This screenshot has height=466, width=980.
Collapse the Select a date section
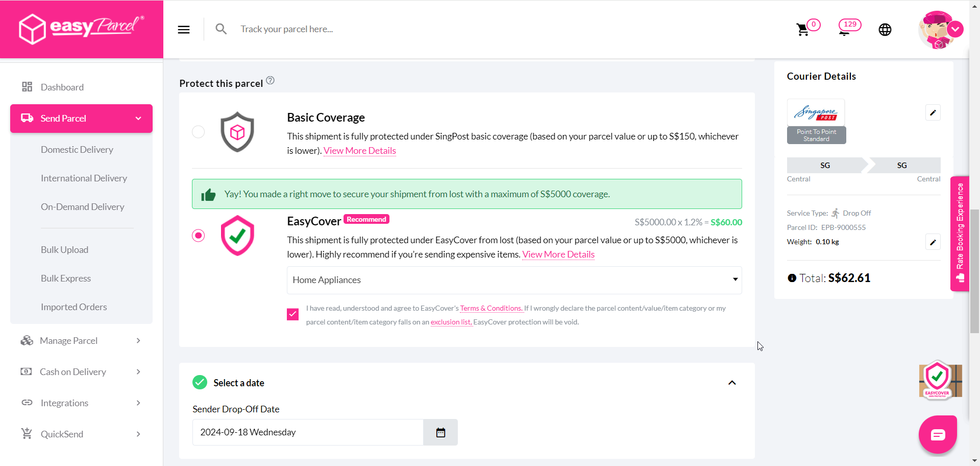tap(732, 383)
